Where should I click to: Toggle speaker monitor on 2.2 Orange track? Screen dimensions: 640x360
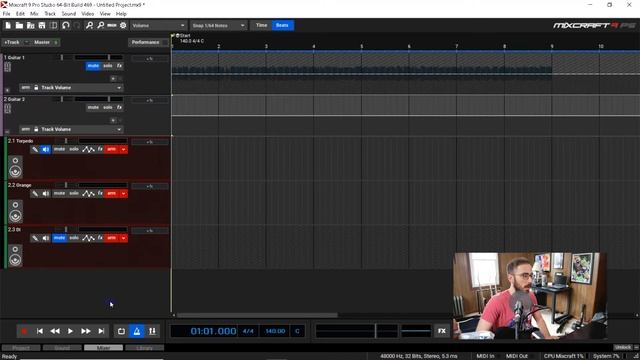tap(46, 193)
